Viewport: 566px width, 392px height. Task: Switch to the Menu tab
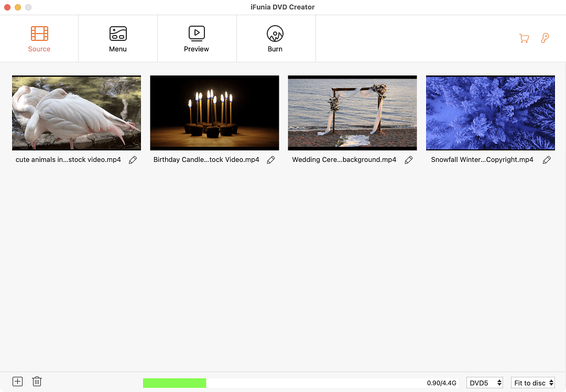pos(118,39)
